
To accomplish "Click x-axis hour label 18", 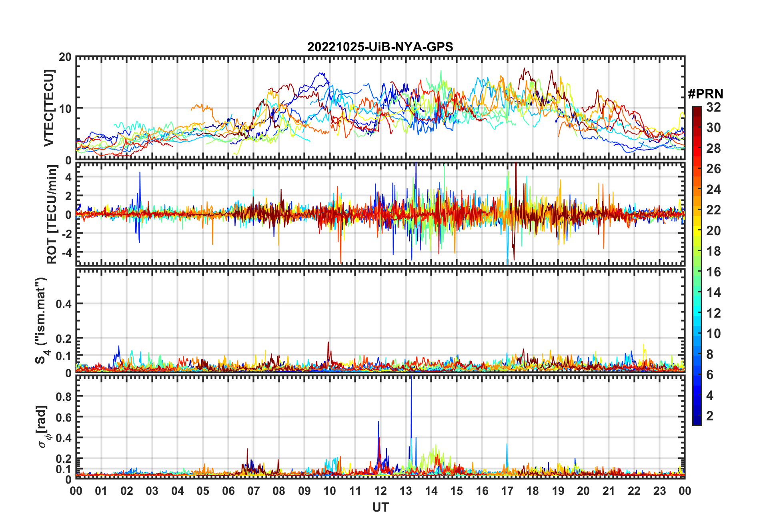I will coord(533,491).
